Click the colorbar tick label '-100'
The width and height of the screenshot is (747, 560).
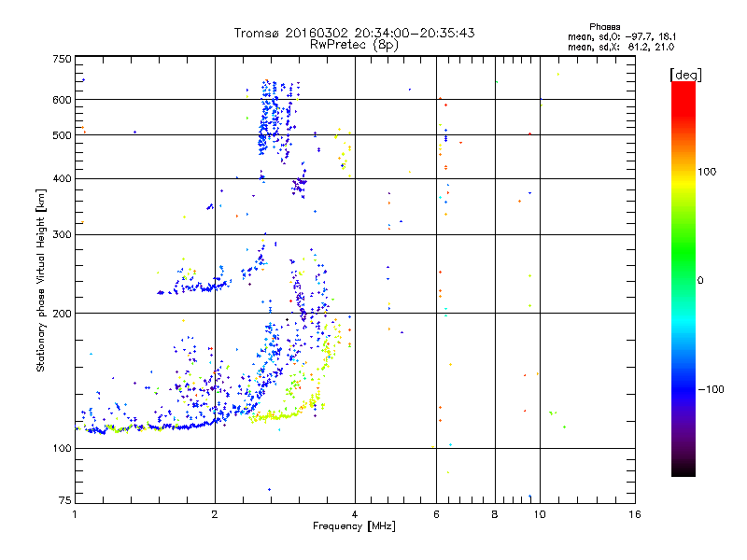click(x=711, y=389)
